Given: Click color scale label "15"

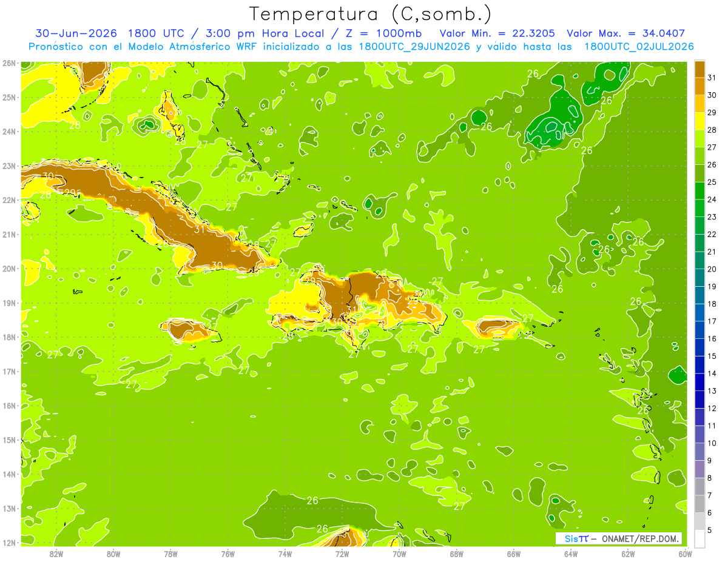Looking at the screenshot, I should [712, 356].
